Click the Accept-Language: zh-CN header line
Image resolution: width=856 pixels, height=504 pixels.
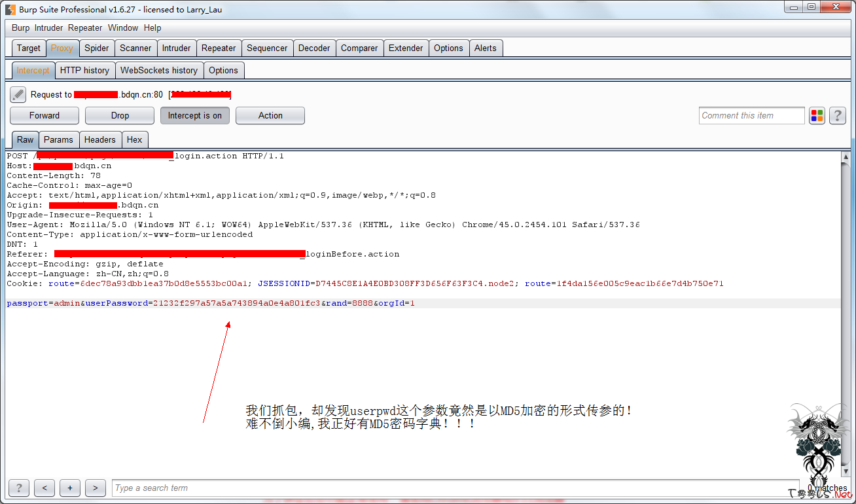(88, 274)
